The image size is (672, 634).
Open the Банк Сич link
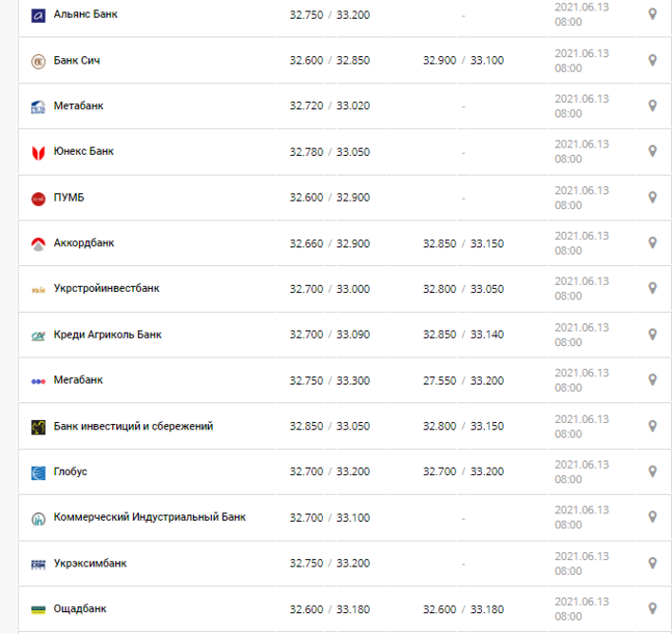click(x=77, y=60)
